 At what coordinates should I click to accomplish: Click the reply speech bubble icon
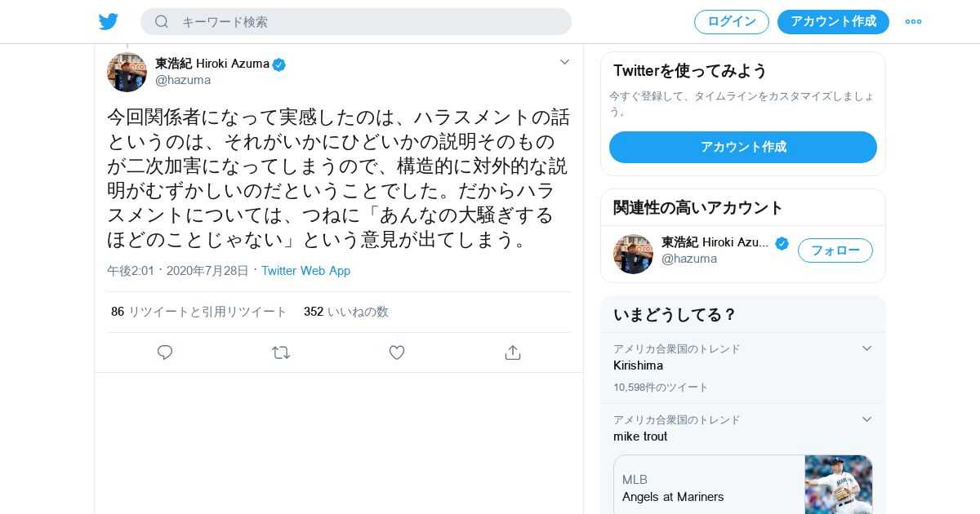(x=165, y=352)
